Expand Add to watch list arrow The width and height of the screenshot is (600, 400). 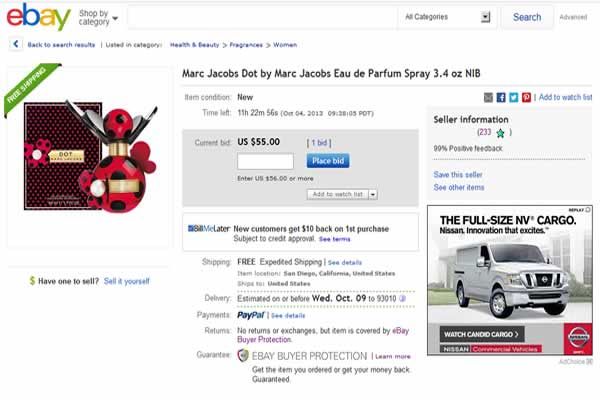(x=373, y=194)
